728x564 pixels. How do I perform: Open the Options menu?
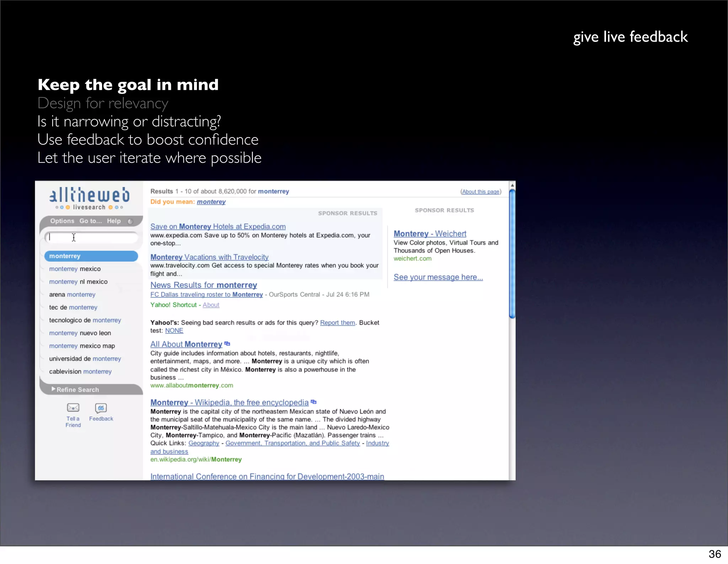tap(62, 221)
